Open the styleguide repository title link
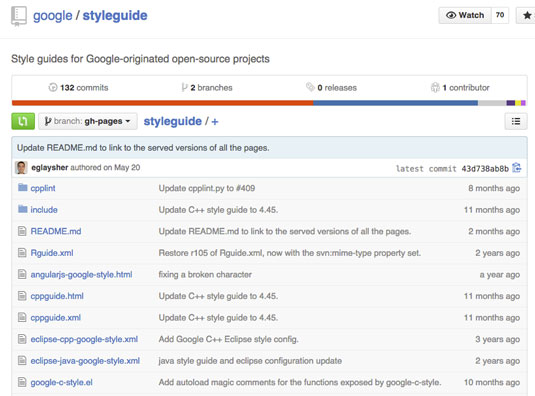Viewport: 535px width, 396px height. pyautogui.click(x=115, y=16)
